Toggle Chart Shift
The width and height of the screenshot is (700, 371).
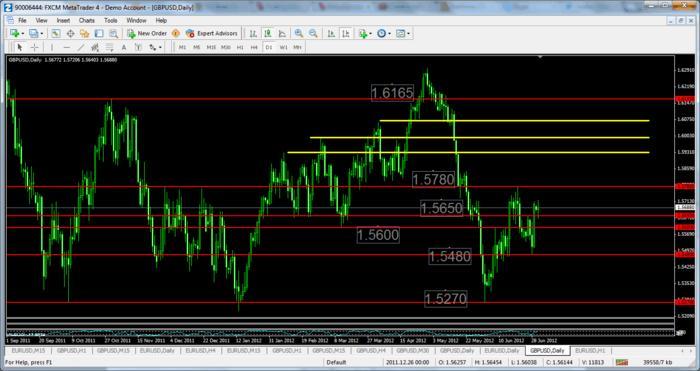[346, 33]
